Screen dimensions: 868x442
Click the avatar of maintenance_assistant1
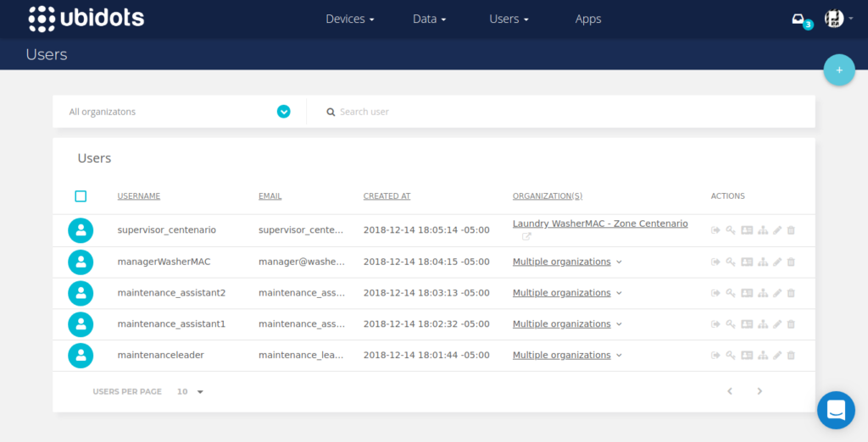(81, 324)
